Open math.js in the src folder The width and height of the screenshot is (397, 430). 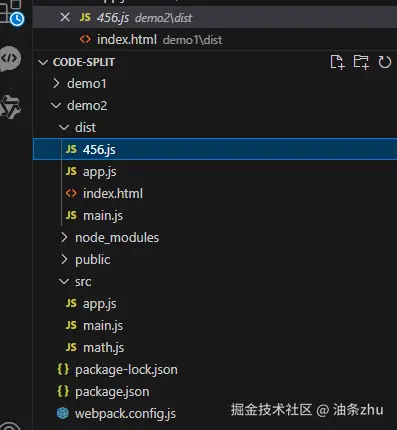(x=215, y=347)
